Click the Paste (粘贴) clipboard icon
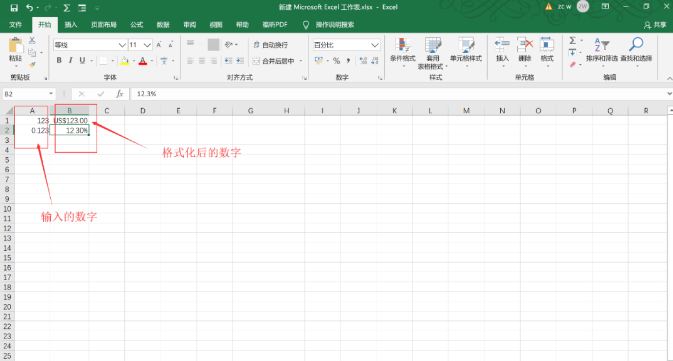The width and height of the screenshot is (673, 361). pos(15,46)
